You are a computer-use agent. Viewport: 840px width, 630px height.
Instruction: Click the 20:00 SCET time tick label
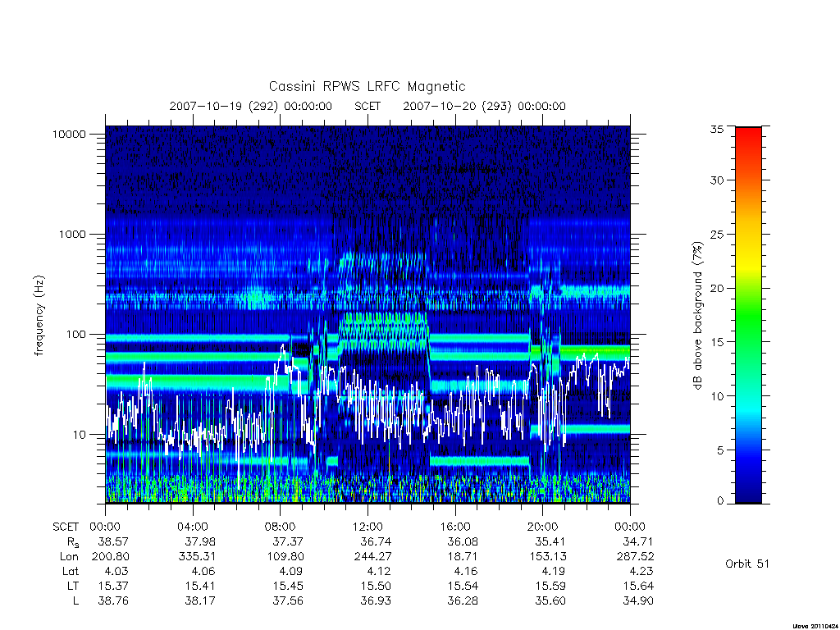coord(543,527)
